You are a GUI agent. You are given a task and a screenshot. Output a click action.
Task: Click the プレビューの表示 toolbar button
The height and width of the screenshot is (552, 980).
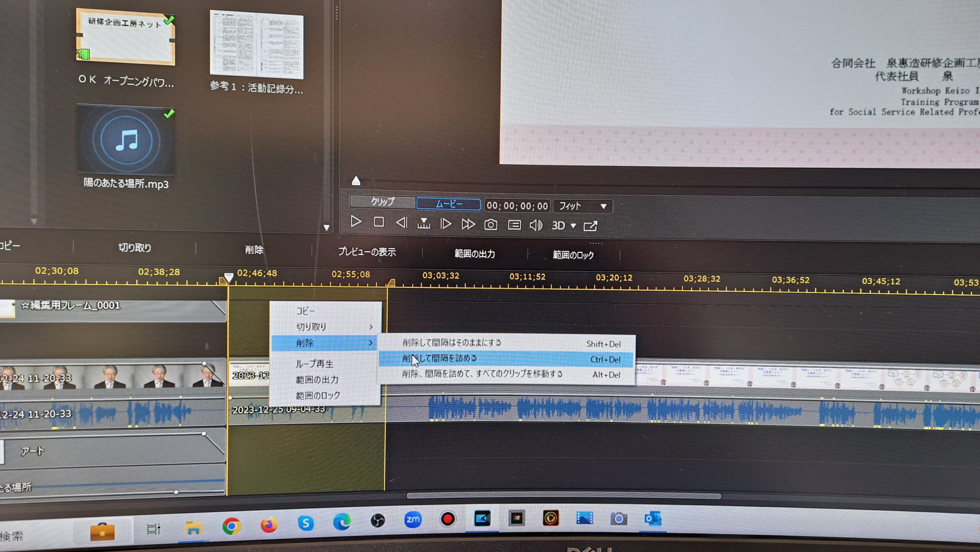(367, 252)
